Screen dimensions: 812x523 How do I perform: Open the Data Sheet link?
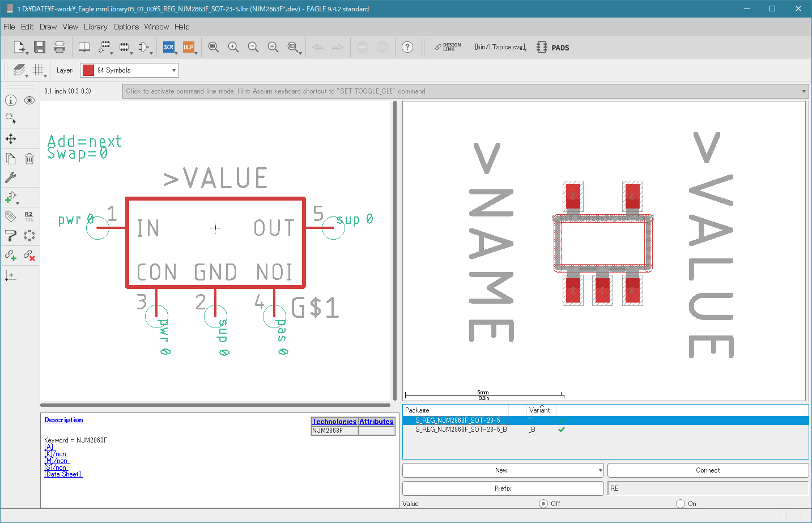(63, 474)
